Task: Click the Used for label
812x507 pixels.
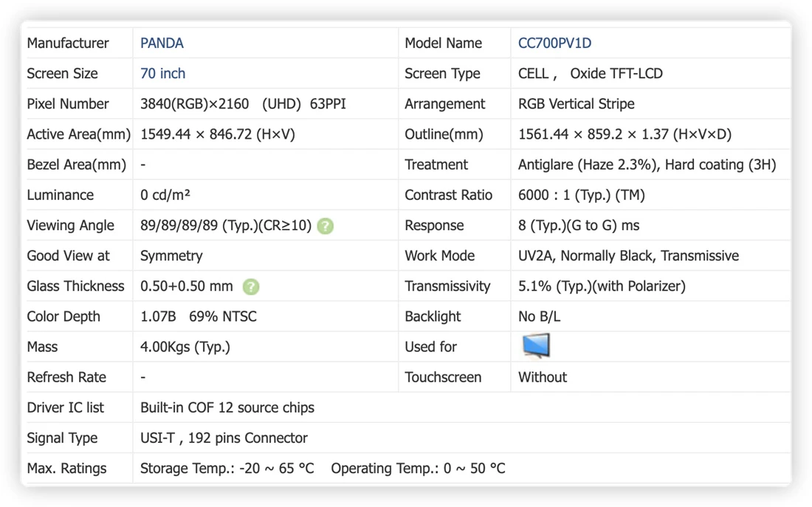Action: (430, 347)
